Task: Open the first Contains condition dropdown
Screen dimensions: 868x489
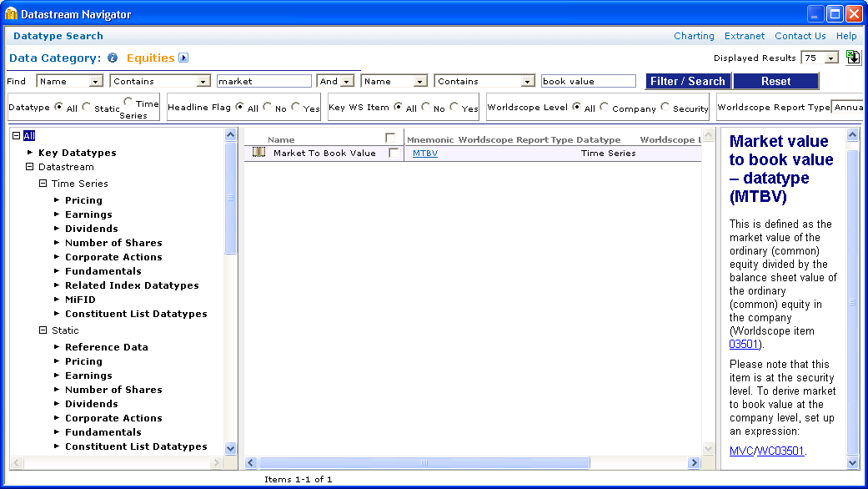Action: tap(203, 82)
